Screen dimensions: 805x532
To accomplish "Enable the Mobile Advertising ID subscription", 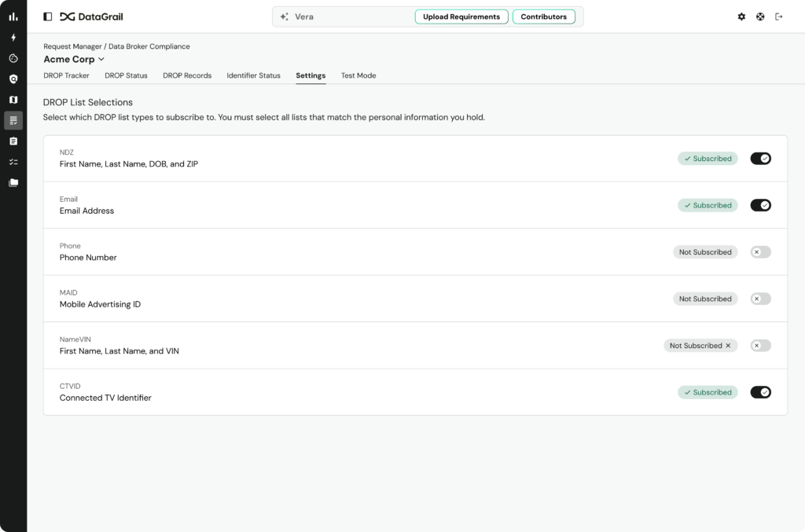I will coord(760,299).
